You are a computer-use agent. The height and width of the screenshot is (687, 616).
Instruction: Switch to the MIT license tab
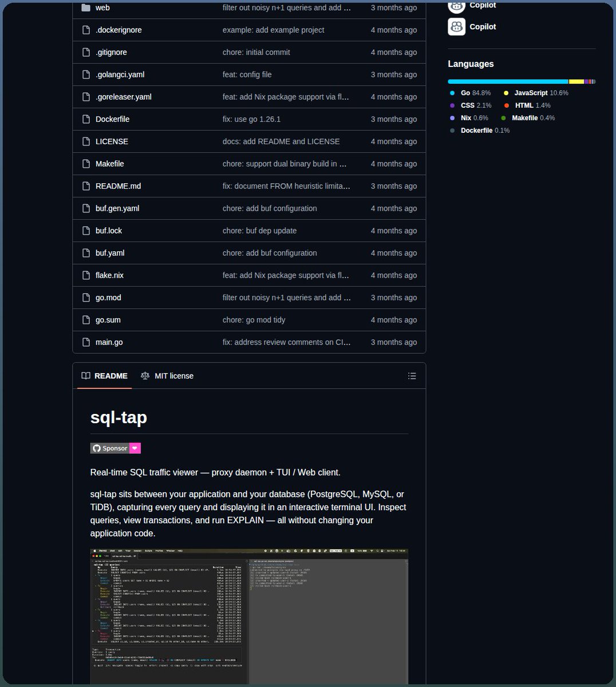(167, 376)
